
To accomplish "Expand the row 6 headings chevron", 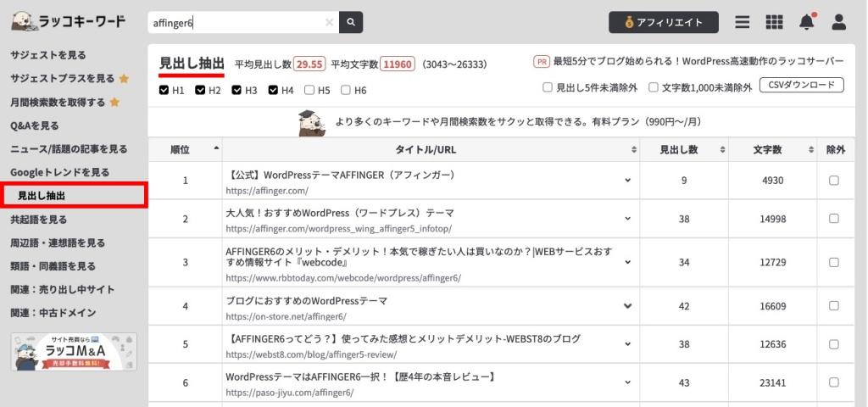I will click(x=628, y=382).
